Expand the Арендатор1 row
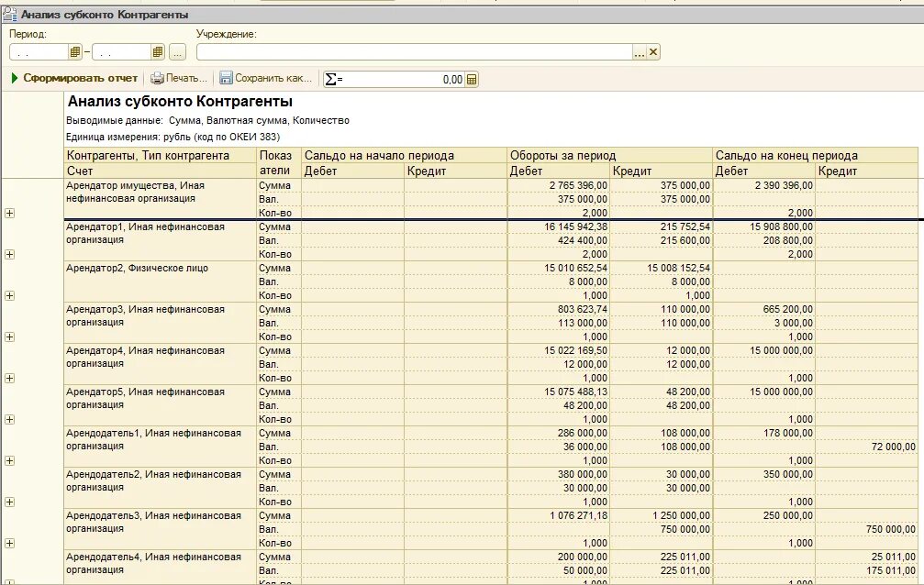924x585 pixels. click(x=9, y=255)
